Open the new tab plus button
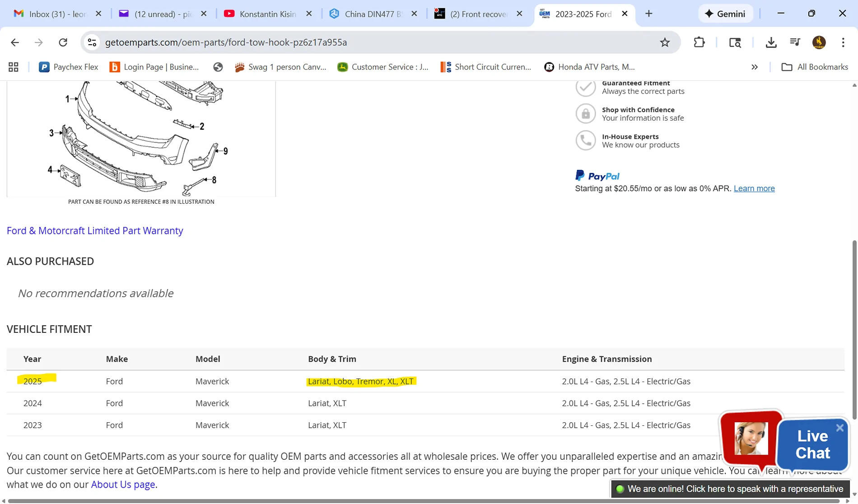 (x=649, y=14)
